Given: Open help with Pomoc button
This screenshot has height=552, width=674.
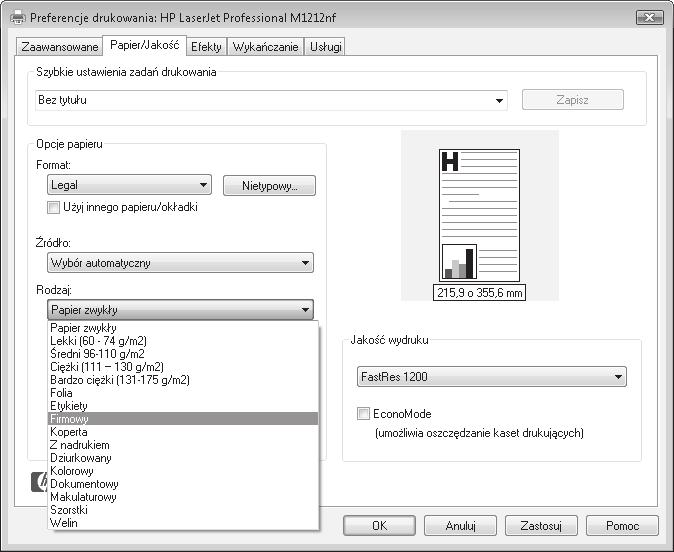Looking at the screenshot, I should tap(622, 526).
